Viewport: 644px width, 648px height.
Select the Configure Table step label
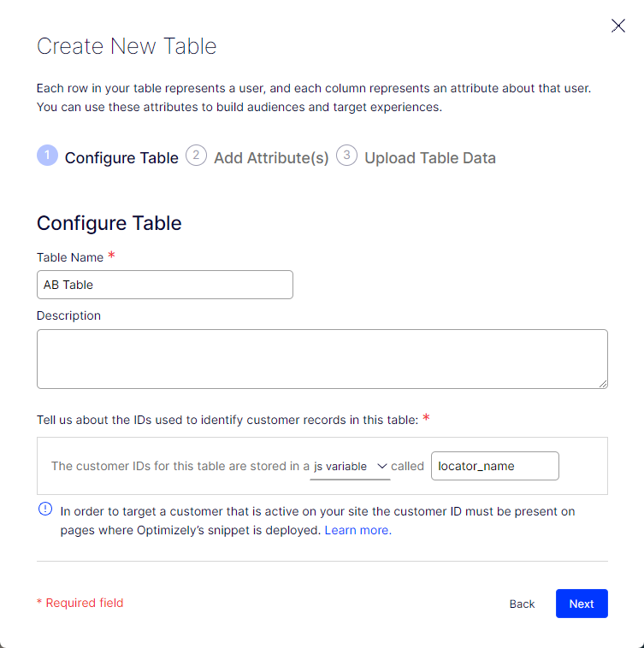coord(121,158)
